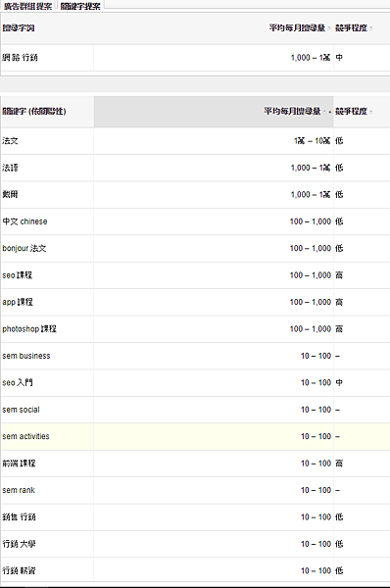Image resolution: width=390 pixels, height=588 pixels.
Task: Click the photoshop 課程 keyword
Action: click(29, 329)
